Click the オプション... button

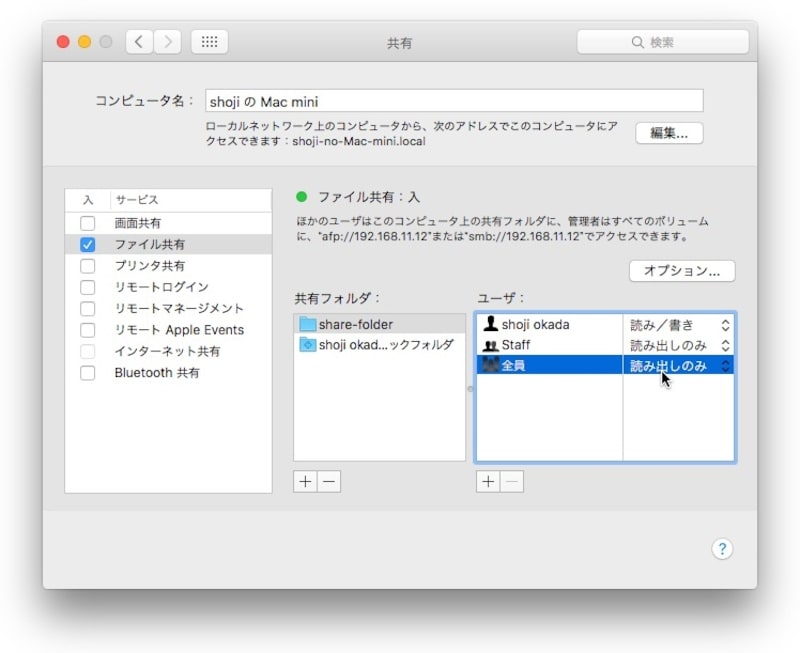682,271
